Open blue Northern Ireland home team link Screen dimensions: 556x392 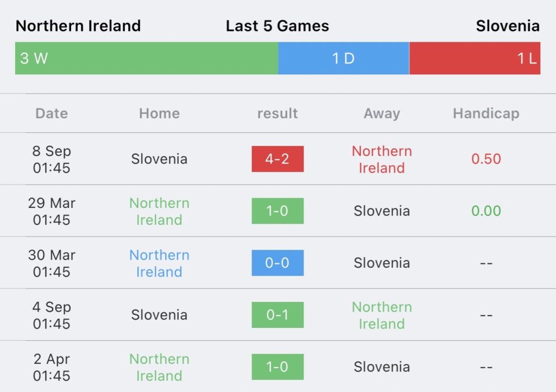coord(159,263)
